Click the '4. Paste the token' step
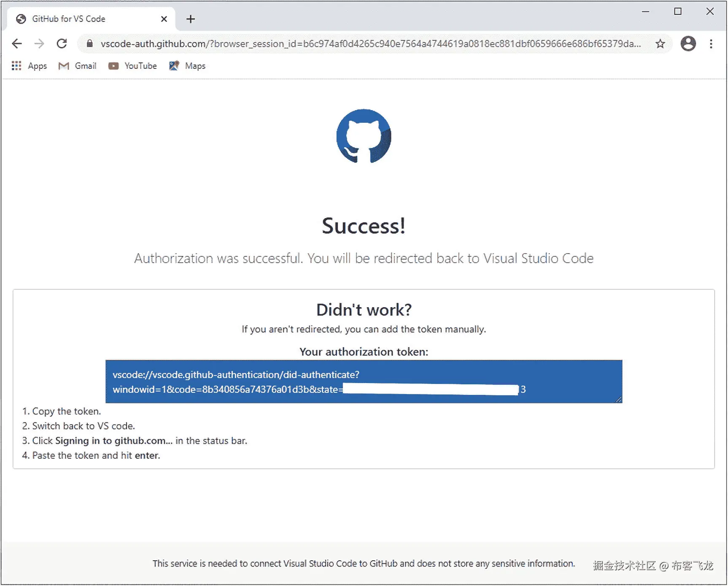The width and height of the screenshot is (728, 586). (x=91, y=456)
